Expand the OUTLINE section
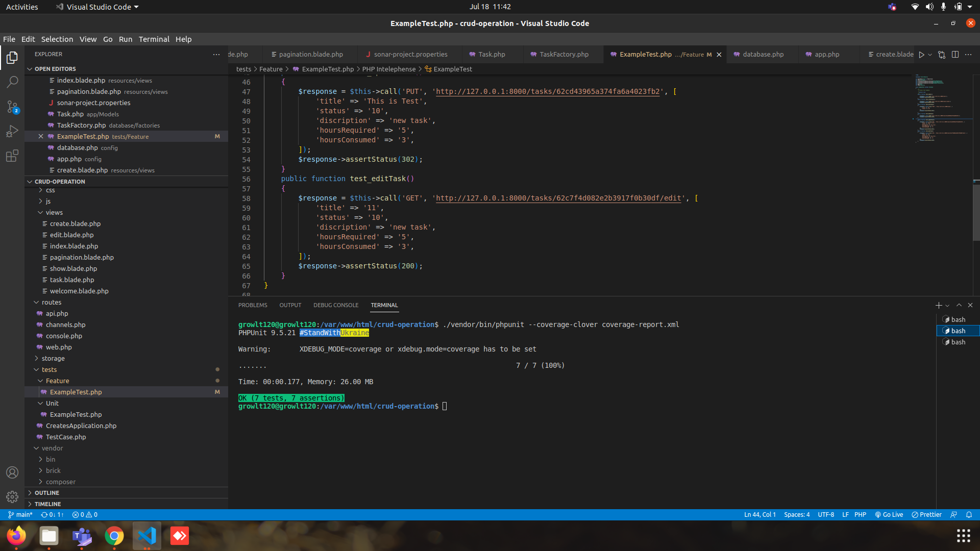The height and width of the screenshot is (551, 980). pos(47,493)
